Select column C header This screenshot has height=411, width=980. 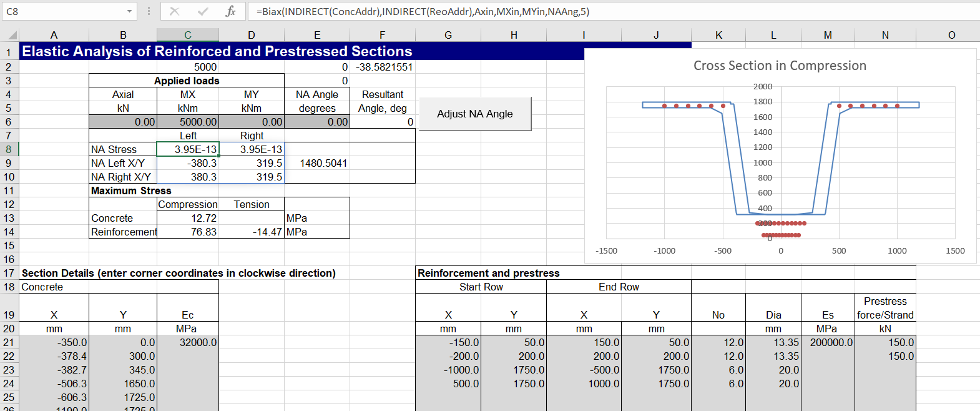188,35
